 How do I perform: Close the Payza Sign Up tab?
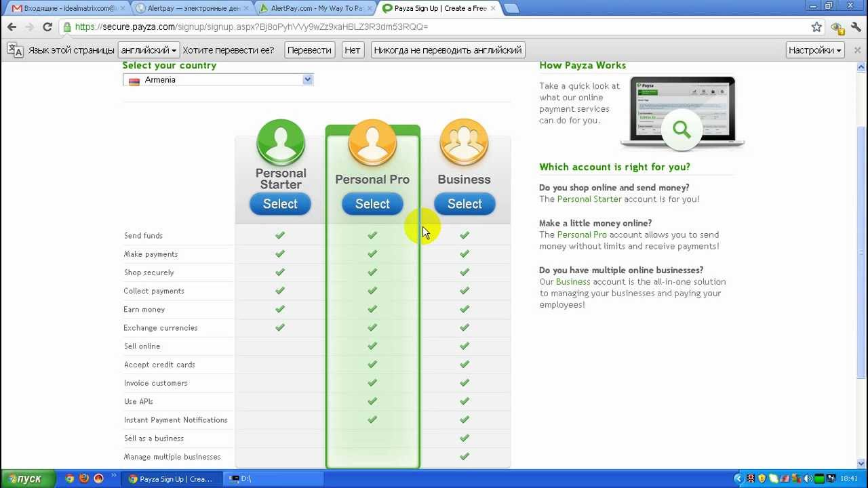(x=493, y=8)
